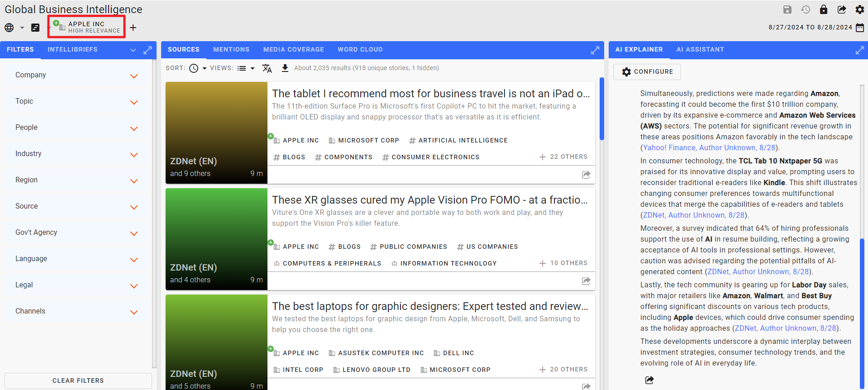Open the Views dropdown arrow
The image size is (868, 390).
tap(253, 68)
